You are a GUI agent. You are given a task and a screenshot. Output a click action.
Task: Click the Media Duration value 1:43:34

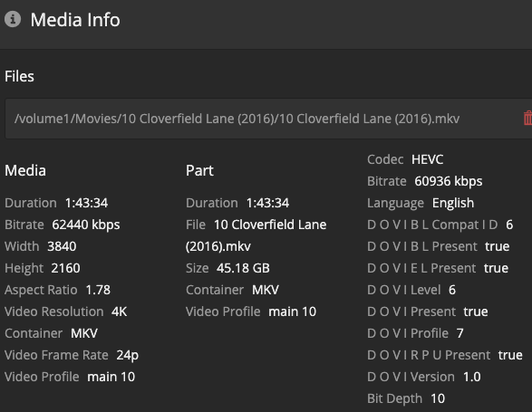tap(86, 203)
